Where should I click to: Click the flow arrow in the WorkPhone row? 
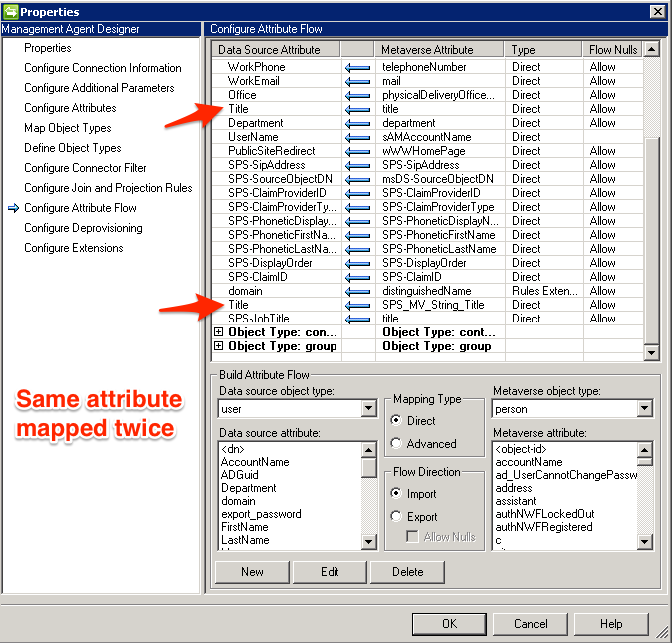[357, 67]
